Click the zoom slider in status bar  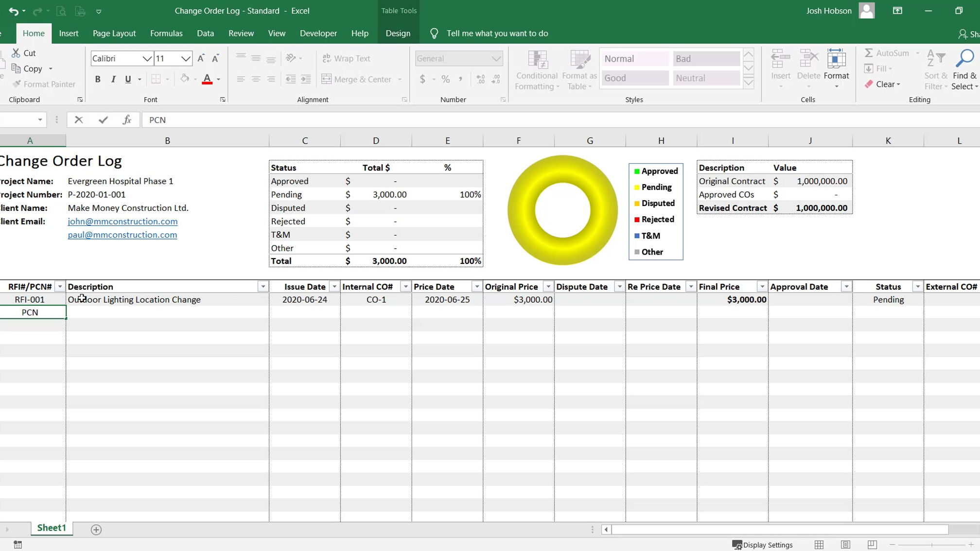coord(931,545)
